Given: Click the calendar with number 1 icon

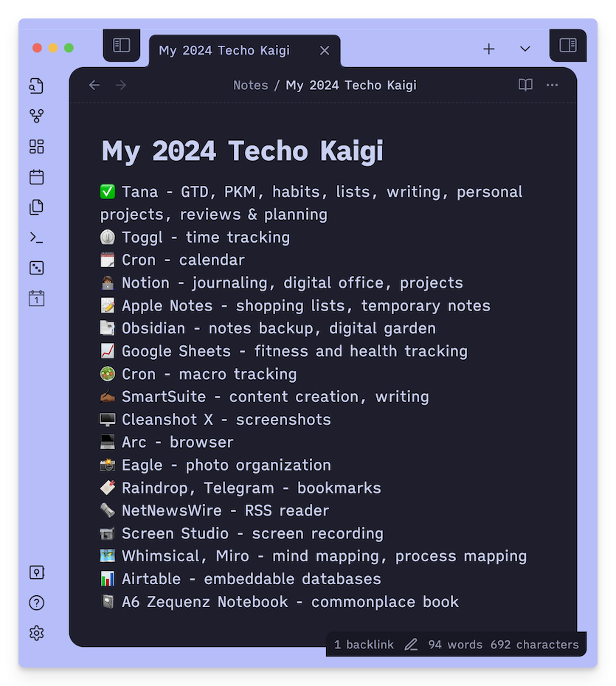Looking at the screenshot, I should 36,299.
